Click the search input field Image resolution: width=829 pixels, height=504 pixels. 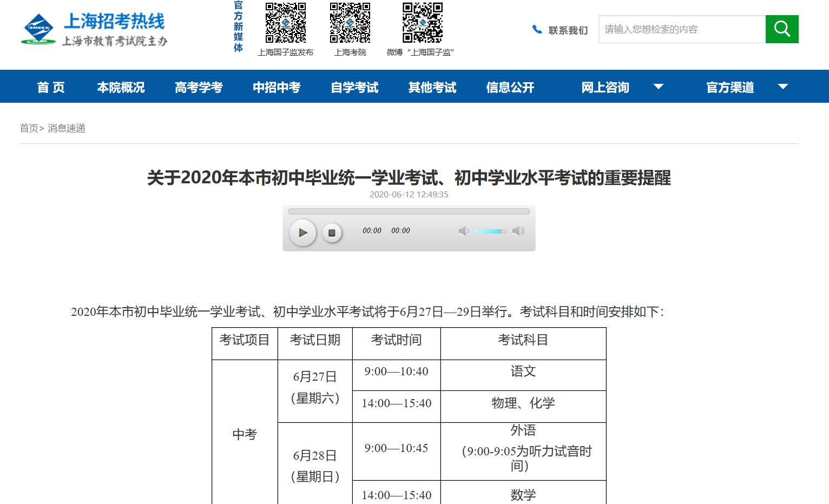click(682, 29)
